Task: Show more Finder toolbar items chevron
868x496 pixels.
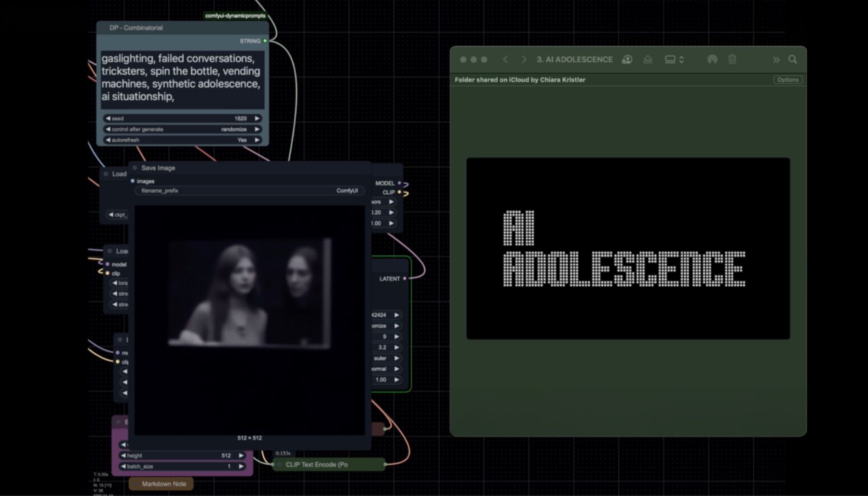Action: (x=776, y=60)
